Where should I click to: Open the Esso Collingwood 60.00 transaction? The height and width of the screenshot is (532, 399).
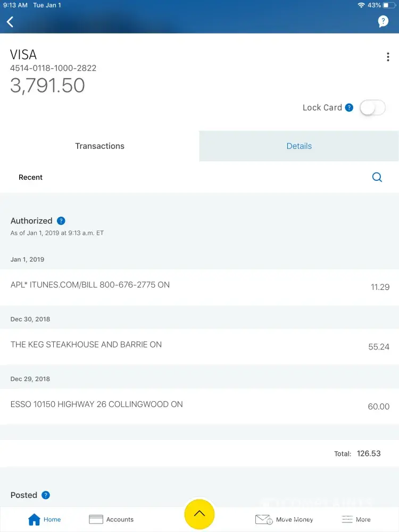(x=199, y=405)
